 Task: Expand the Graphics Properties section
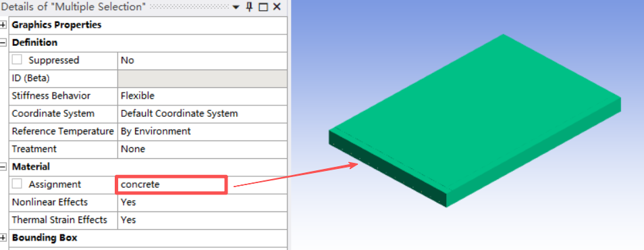click(x=3, y=25)
